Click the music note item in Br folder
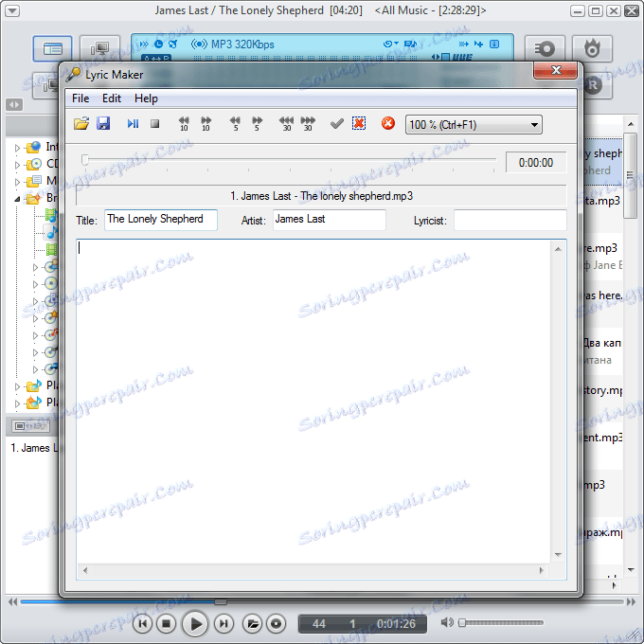Viewport: 644px width, 644px height. [51, 232]
